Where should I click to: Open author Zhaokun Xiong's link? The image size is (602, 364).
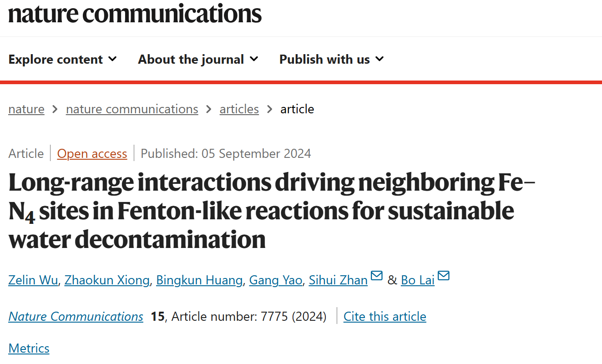[107, 280]
